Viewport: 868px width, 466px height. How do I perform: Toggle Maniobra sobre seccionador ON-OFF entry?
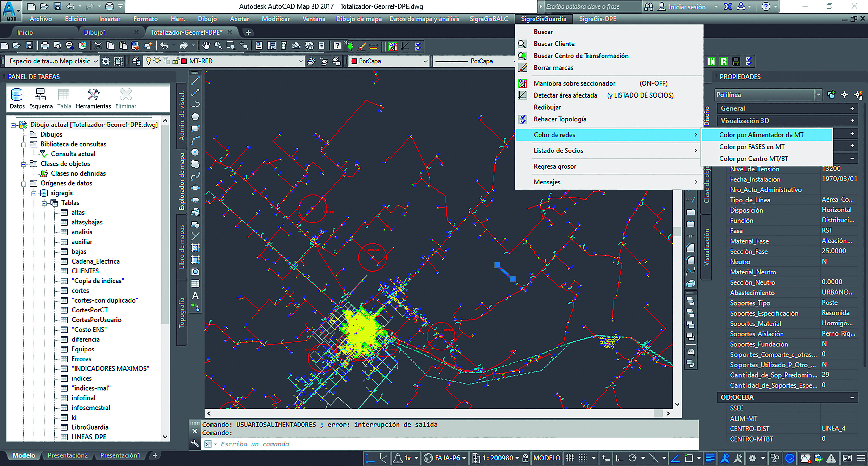(608, 83)
